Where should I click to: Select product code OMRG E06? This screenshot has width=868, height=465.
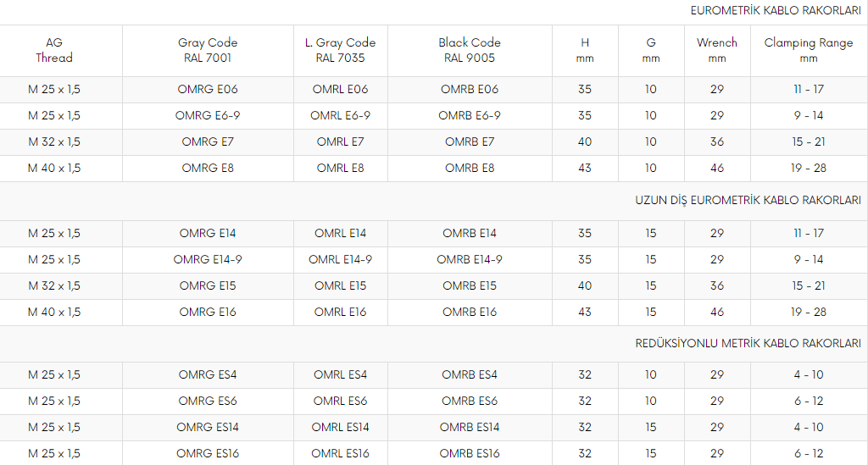click(x=208, y=89)
